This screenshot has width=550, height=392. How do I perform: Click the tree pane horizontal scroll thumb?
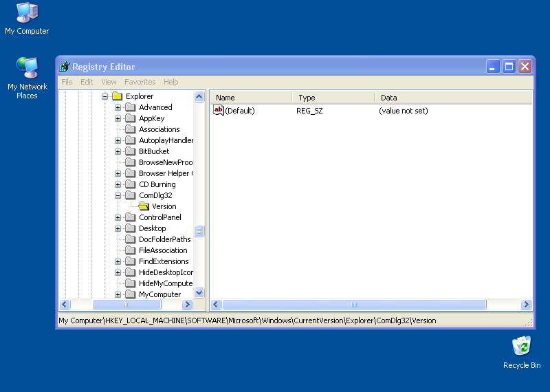point(126,304)
